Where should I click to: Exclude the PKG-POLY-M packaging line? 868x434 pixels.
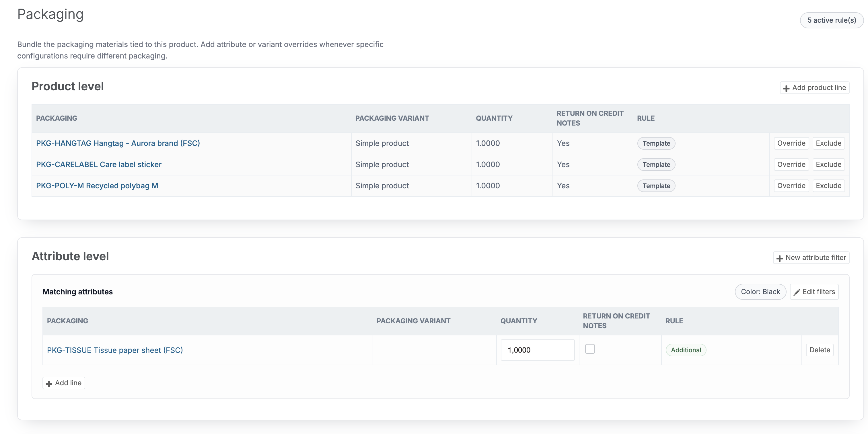click(828, 185)
